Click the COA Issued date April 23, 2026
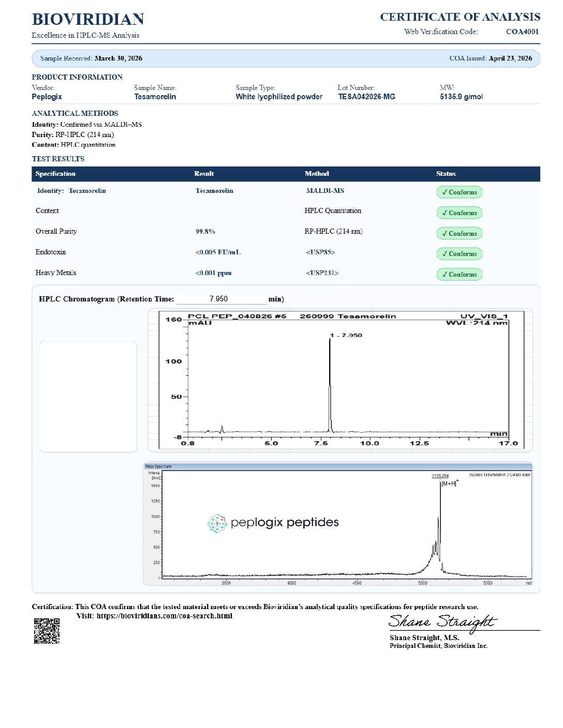The width and height of the screenshot is (563, 728). pos(510,58)
